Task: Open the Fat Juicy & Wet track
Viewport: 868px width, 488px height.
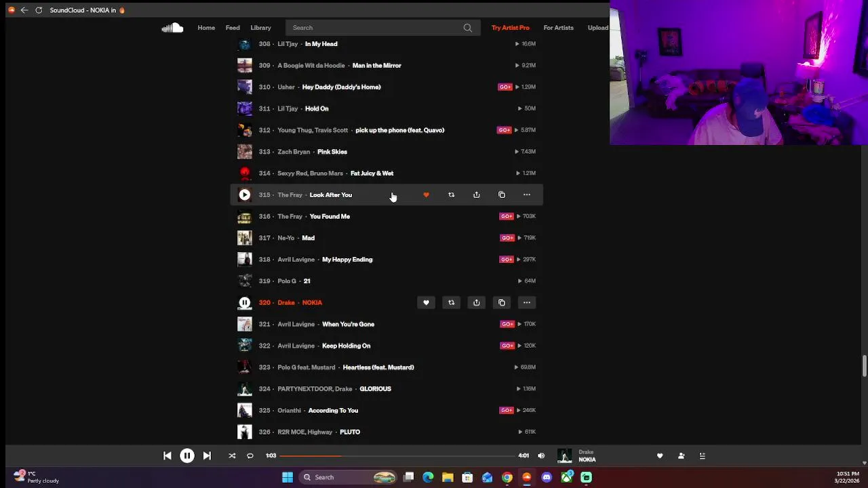Action: 372,174
